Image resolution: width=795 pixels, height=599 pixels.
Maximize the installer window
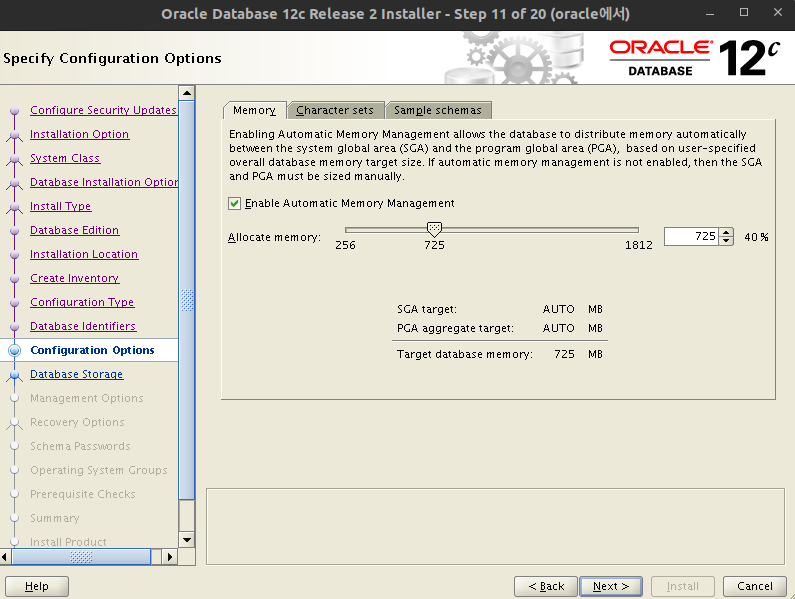point(744,13)
